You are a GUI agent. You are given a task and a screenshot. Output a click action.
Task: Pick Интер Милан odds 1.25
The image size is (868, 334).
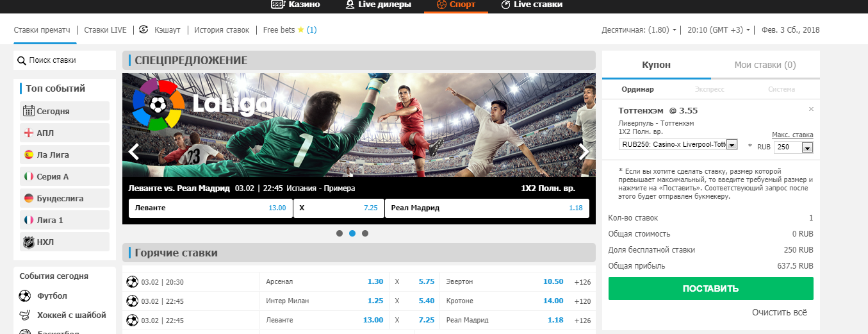(375, 301)
